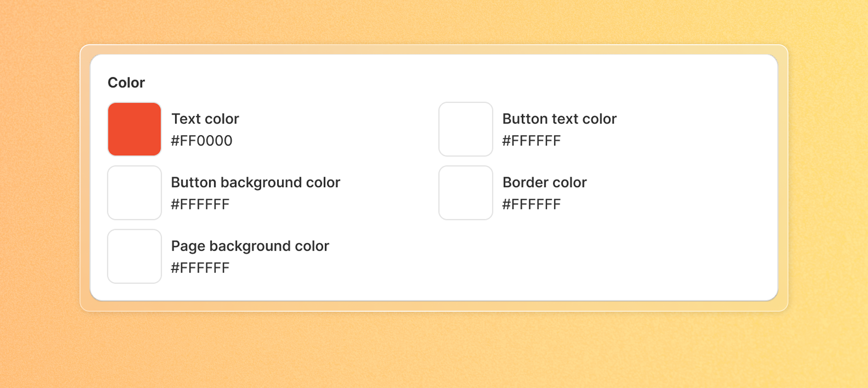The width and height of the screenshot is (868, 388).
Task: Pick the Button background color swatch
Action: 134,193
